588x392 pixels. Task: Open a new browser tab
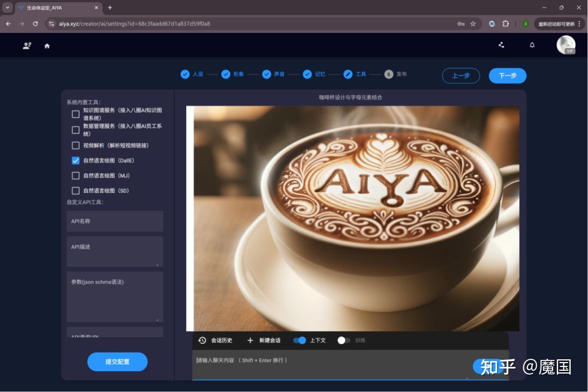coord(110,8)
